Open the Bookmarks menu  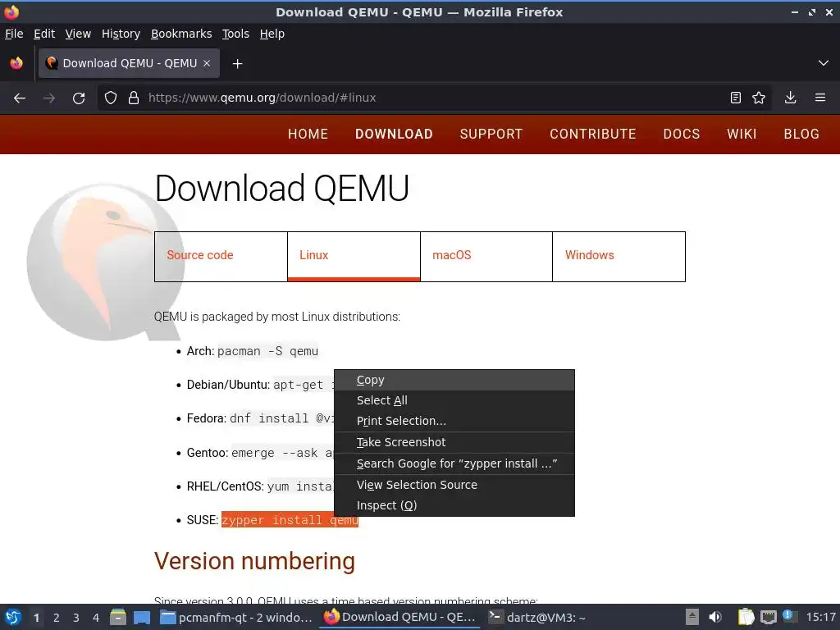pos(181,34)
